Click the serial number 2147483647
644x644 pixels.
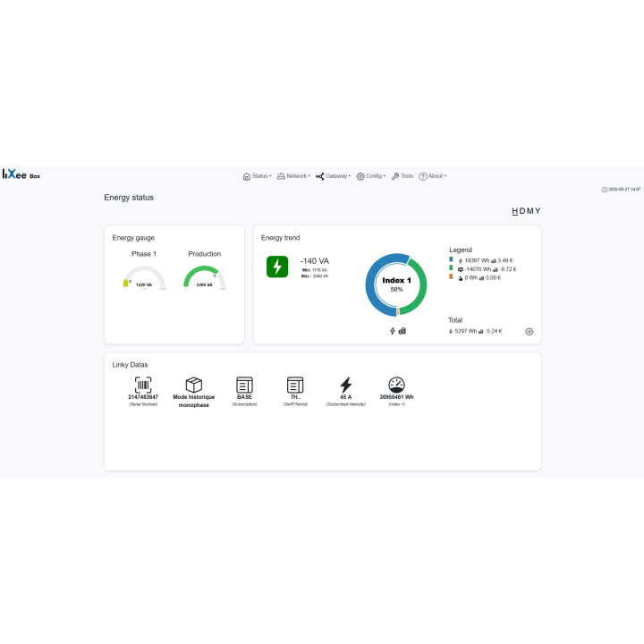point(143,397)
